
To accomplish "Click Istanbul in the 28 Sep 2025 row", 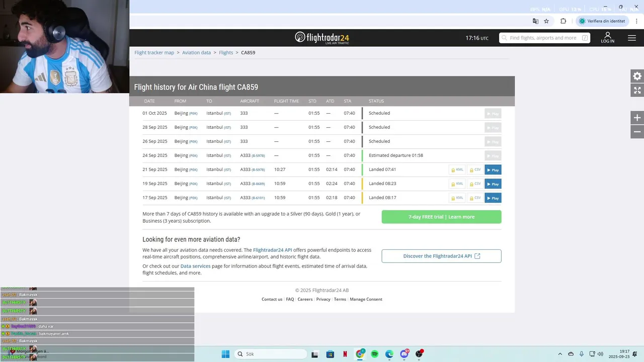I will pos(214,127).
